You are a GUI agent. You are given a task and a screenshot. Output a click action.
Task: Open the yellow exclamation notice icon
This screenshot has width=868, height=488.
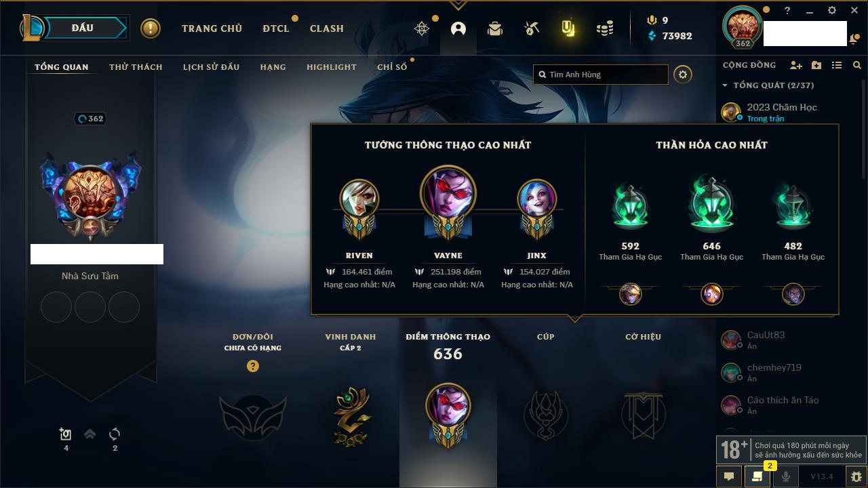pyautogui.click(x=151, y=28)
